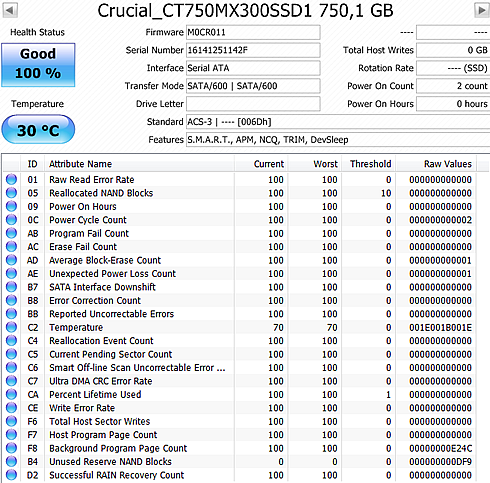Click the Firmware field M0CR011

tap(253, 32)
